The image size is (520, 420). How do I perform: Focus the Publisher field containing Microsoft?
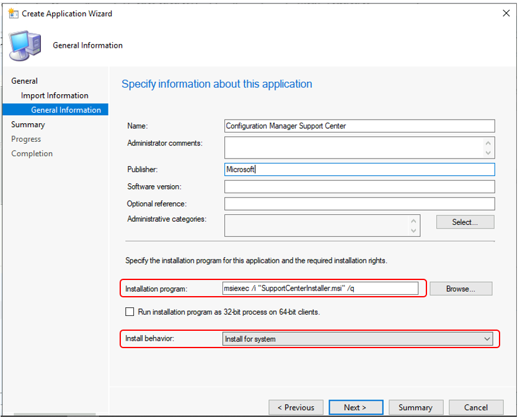click(x=359, y=169)
